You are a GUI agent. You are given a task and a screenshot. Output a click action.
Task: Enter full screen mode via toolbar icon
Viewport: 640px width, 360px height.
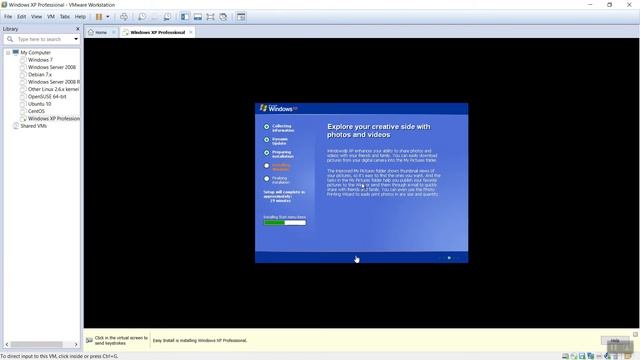pos(210,17)
